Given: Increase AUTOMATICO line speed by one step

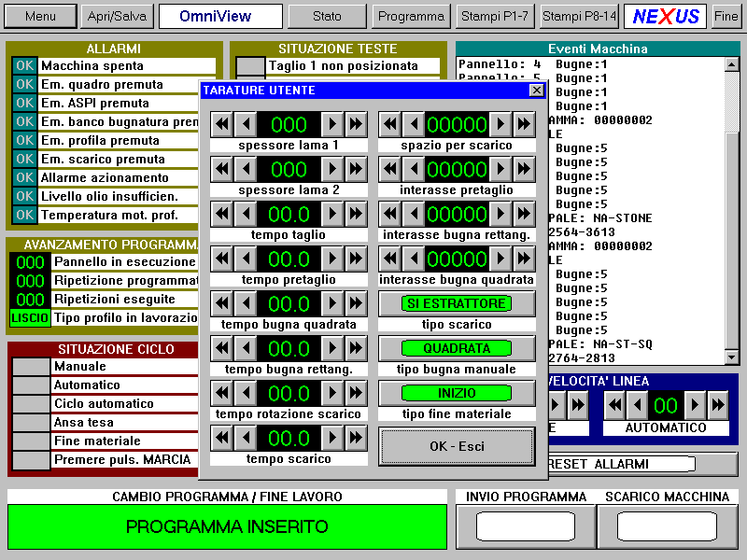Looking at the screenshot, I should coord(695,405).
